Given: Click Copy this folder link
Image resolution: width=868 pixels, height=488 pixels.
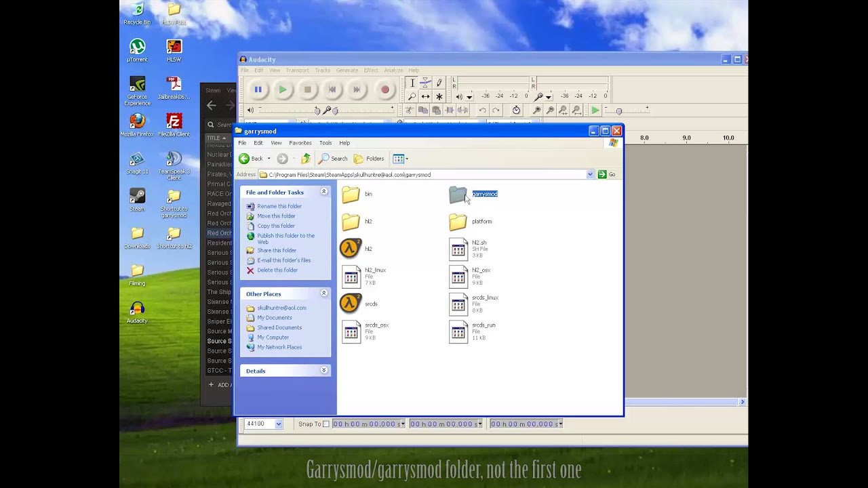Looking at the screenshot, I should tap(275, 226).
